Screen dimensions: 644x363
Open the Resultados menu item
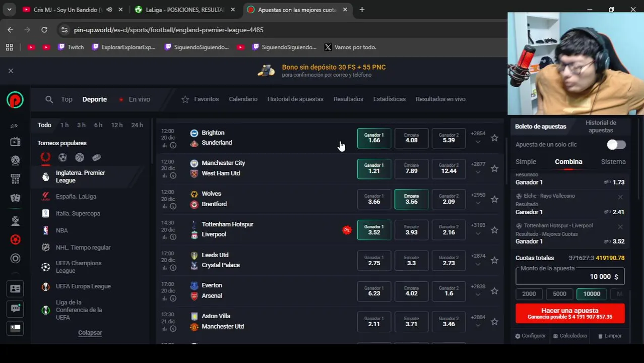coord(348,99)
